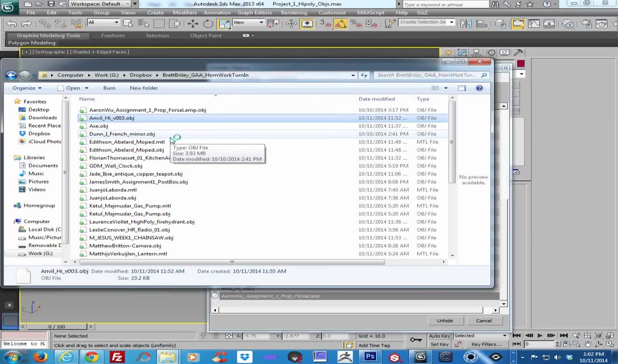Open Photoshop from the Windows taskbar

click(370, 357)
